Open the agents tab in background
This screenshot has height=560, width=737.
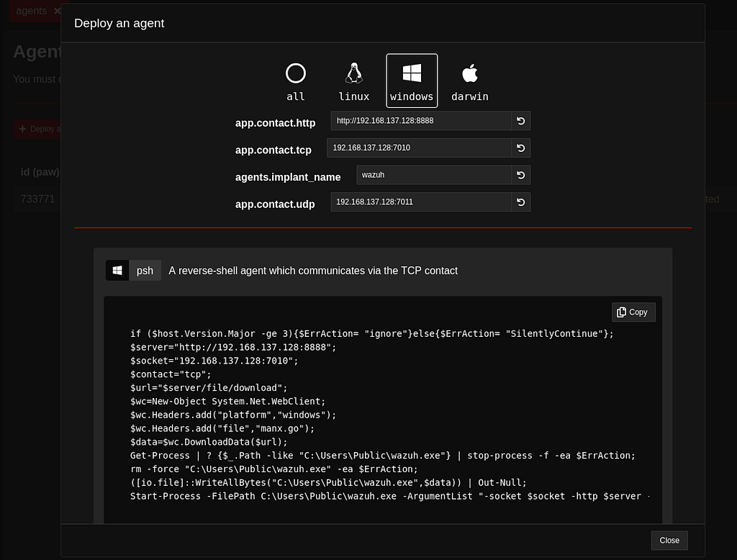coord(32,11)
